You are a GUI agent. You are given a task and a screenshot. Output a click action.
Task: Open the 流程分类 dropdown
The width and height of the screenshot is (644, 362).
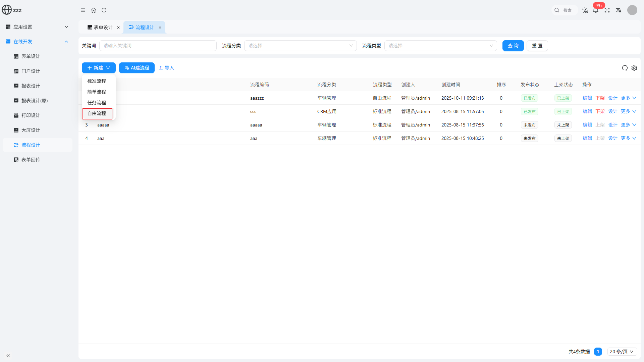pos(300,46)
